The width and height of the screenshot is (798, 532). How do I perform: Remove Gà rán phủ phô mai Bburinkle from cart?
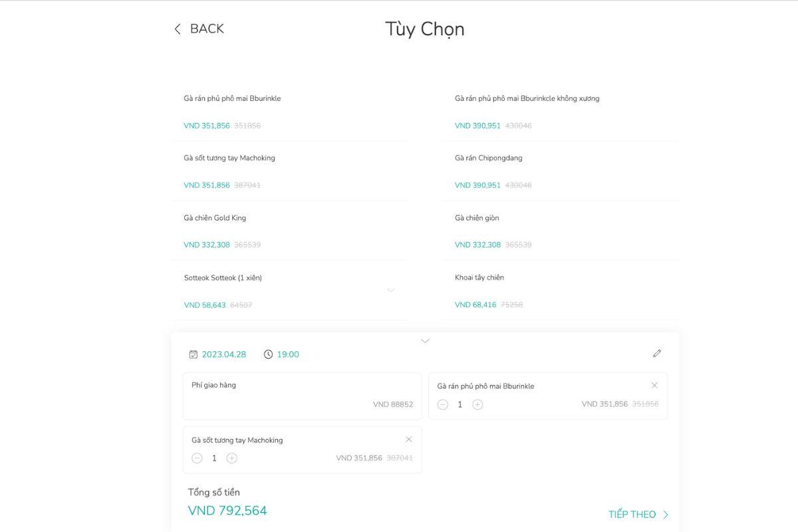click(654, 385)
